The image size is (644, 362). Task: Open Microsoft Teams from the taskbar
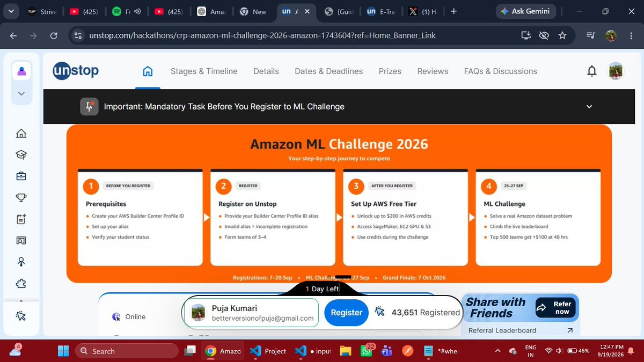point(386,351)
